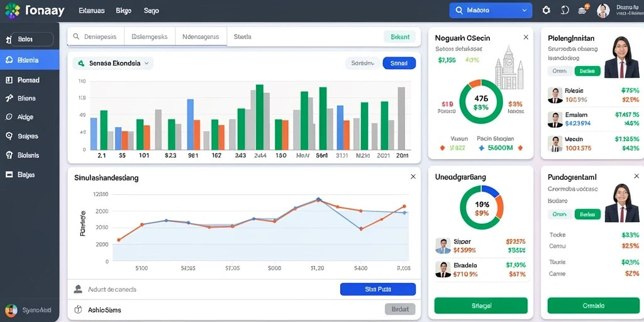Open the notifications stack icon with badge
The height and width of the screenshot is (322, 644).
pyautogui.click(x=584, y=10)
